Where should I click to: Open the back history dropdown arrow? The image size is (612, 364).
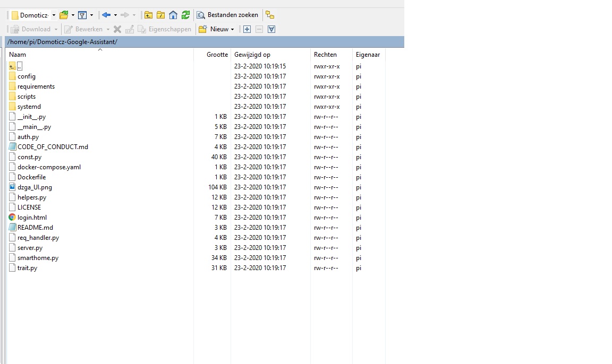pyautogui.click(x=115, y=15)
